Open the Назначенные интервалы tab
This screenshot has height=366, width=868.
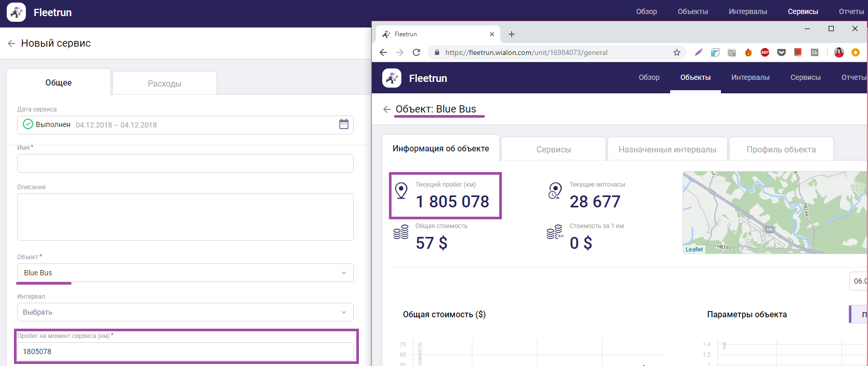pos(667,149)
